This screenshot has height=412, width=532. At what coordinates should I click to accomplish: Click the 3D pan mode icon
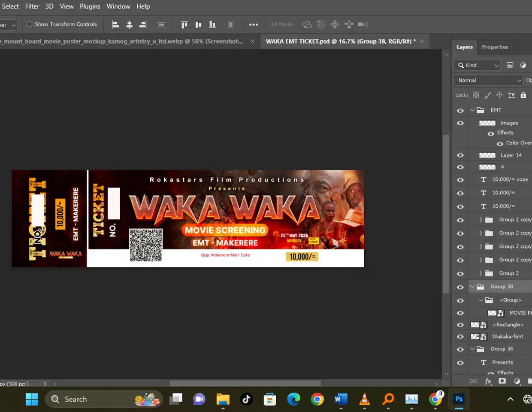335,24
